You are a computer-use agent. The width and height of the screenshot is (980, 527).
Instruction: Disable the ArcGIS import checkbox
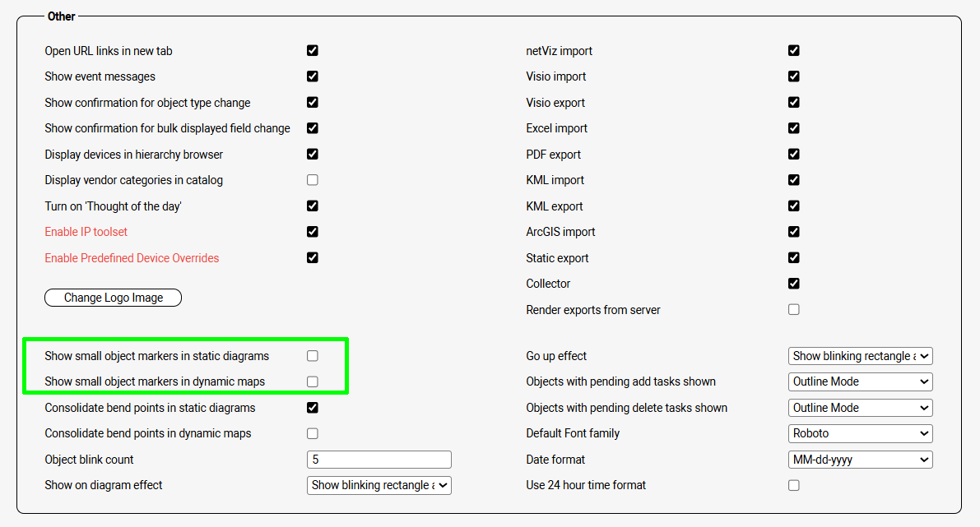pos(794,232)
